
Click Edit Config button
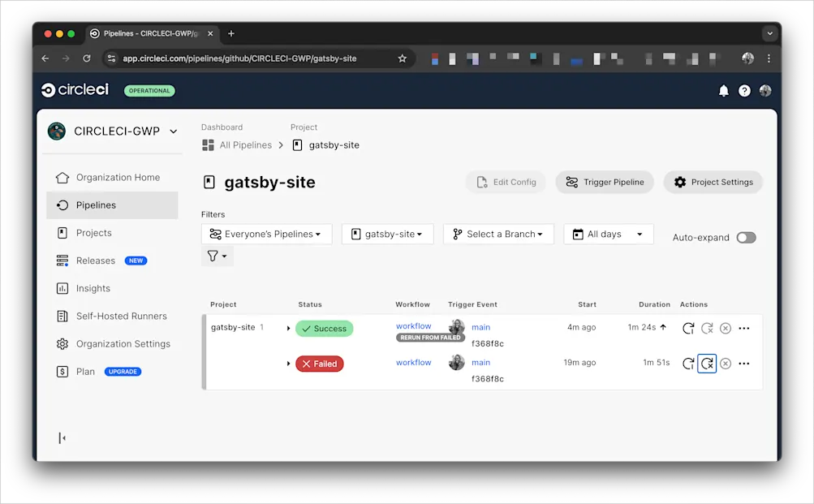click(506, 182)
